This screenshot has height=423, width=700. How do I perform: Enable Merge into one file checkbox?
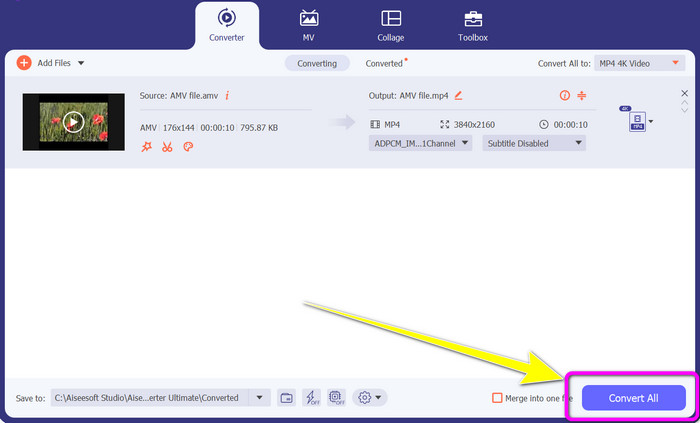497,398
